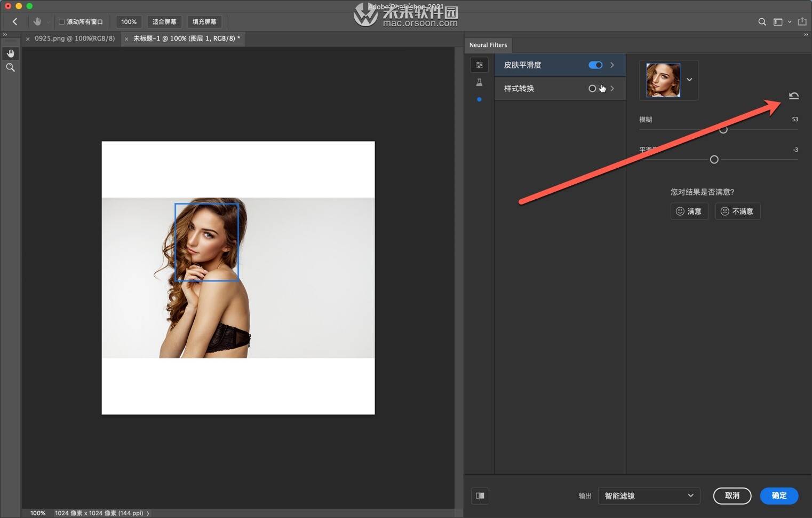
Task: Toggle the before/after preview icon
Action: point(480,496)
